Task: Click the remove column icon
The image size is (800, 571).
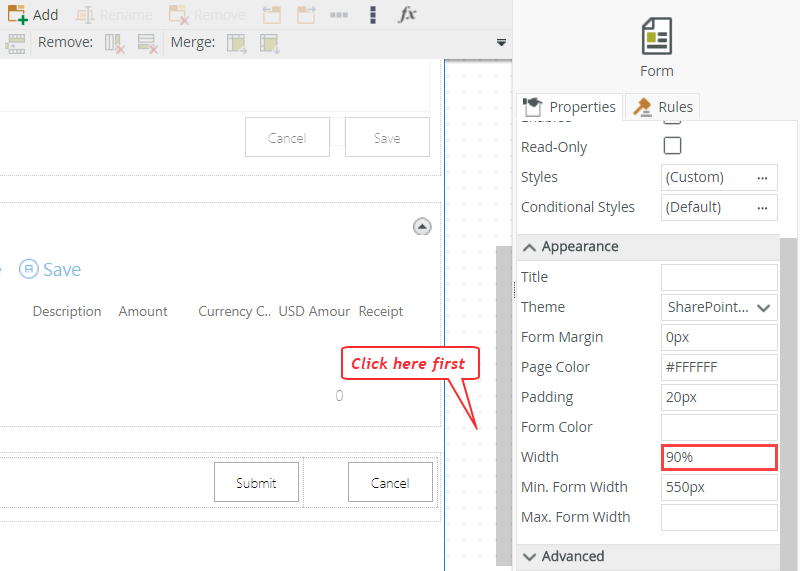Action: click(115, 44)
